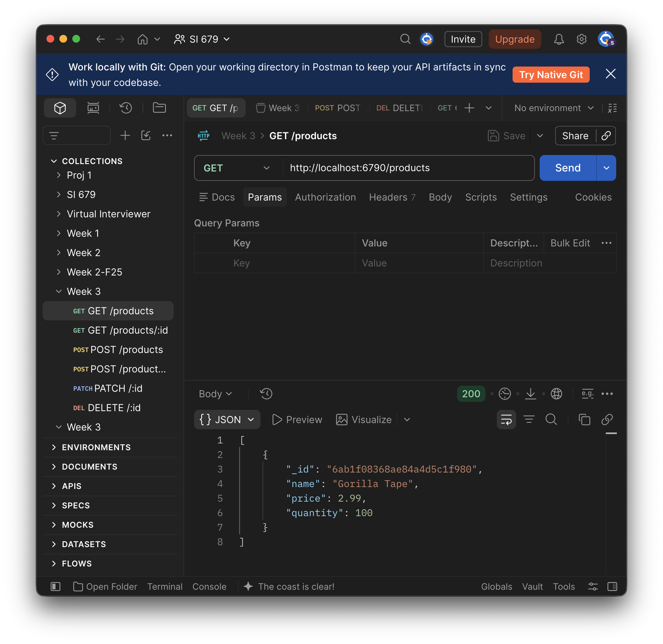663x644 pixels.
Task: Open the History clock icon in sidebar
Action: point(126,108)
